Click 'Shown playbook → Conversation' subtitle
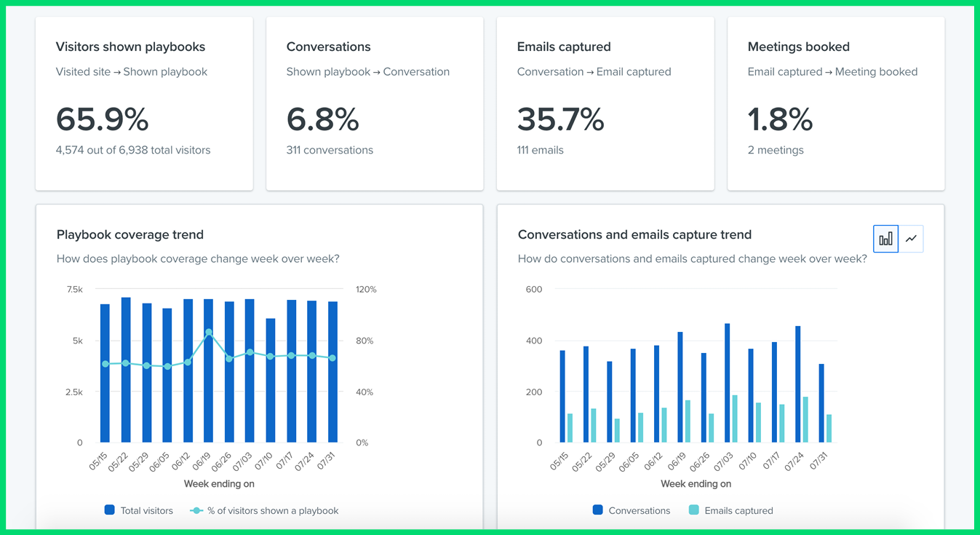 (368, 71)
